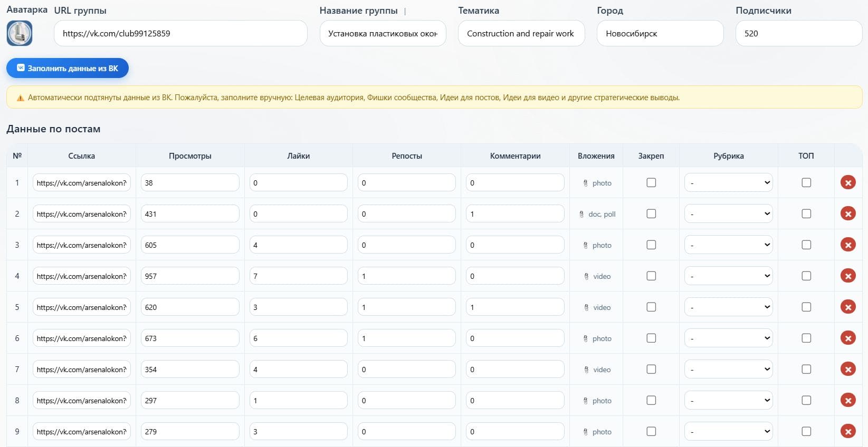Enable the ТОП checkbox for row 3
This screenshot has height=447, width=868.
(806, 245)
